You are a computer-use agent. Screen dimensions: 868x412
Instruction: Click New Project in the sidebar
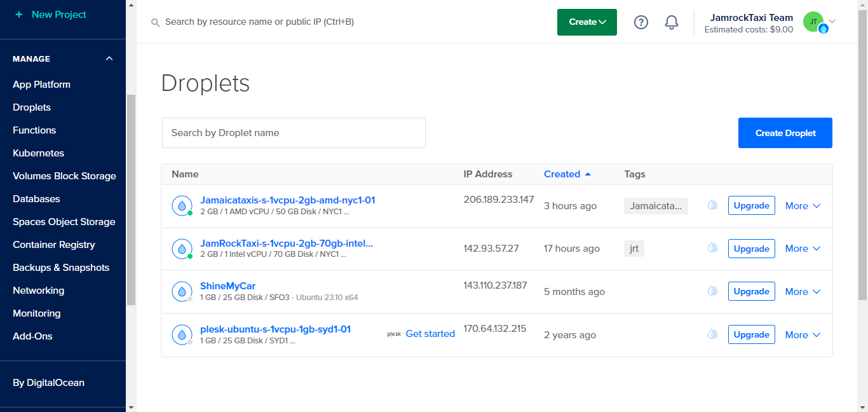click(x=59, y=14)
